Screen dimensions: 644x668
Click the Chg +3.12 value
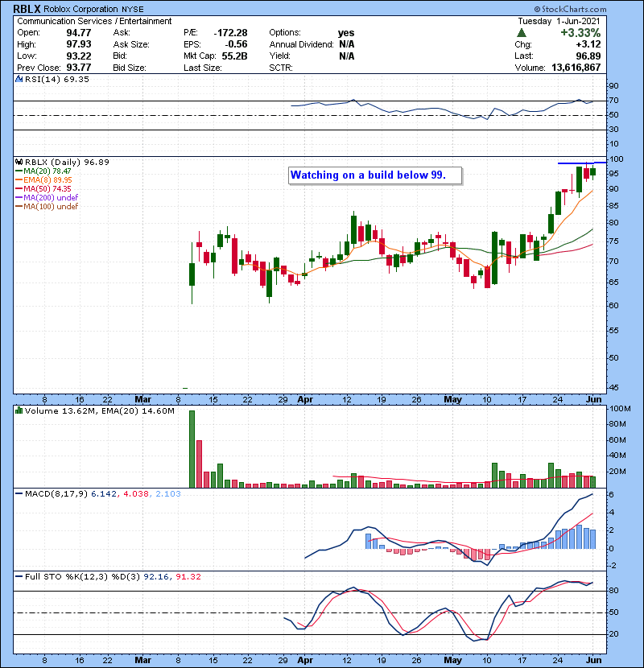588,44
